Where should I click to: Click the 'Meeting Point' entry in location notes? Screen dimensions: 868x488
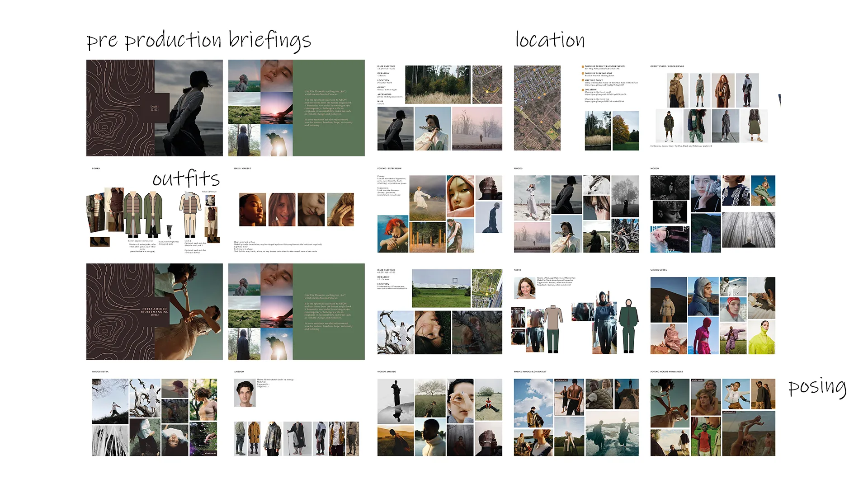point(593,80)
